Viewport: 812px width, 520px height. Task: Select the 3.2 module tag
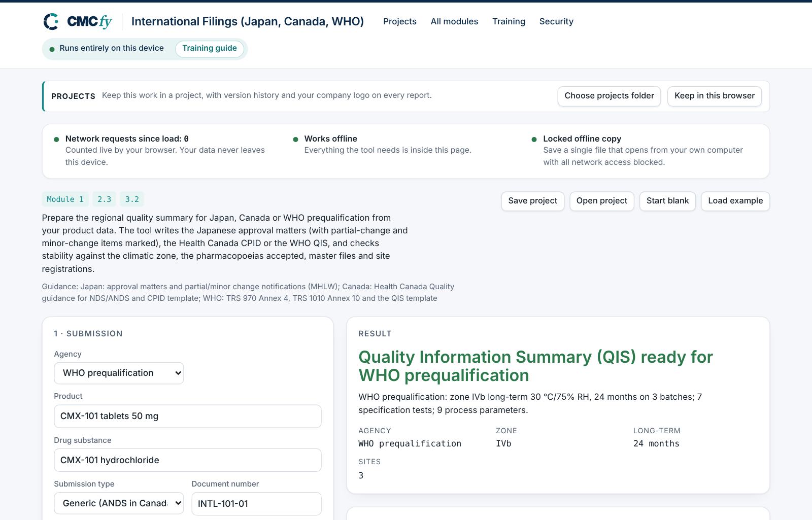[132, 199]
